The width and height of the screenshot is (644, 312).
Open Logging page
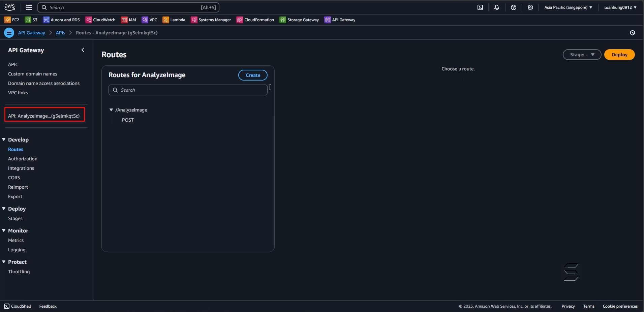[x=17, y=250]
